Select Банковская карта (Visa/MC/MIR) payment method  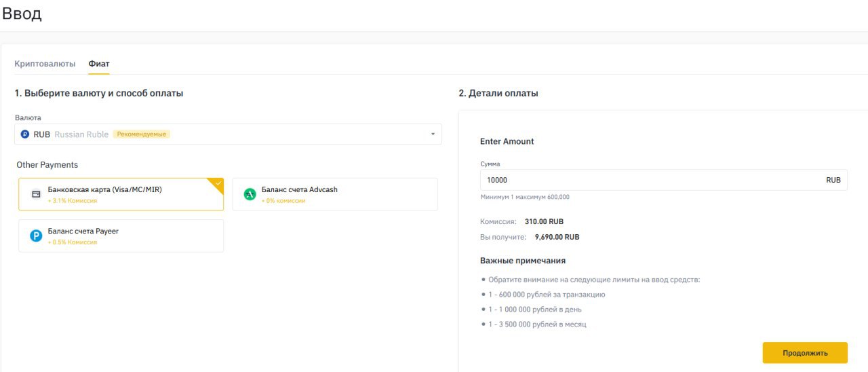121,194
